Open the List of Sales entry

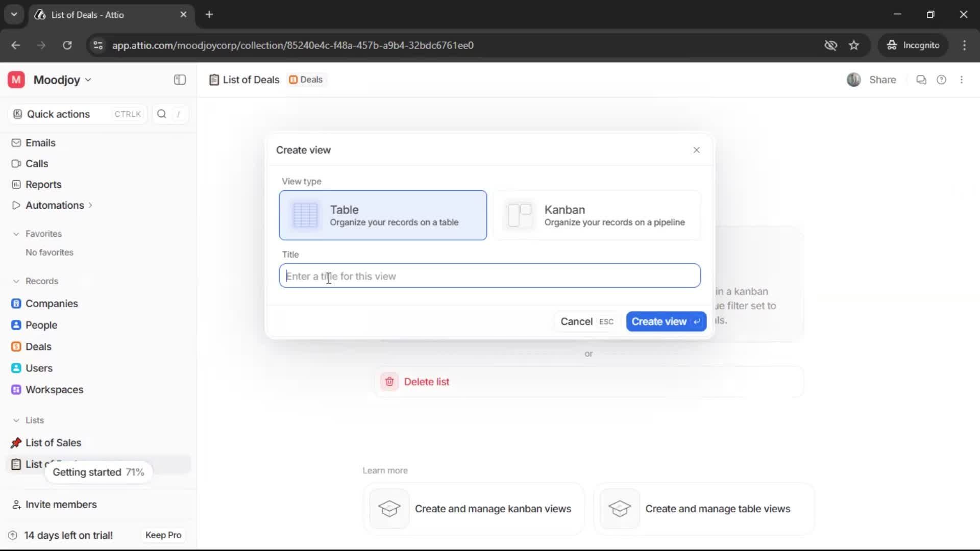[53, 442]
